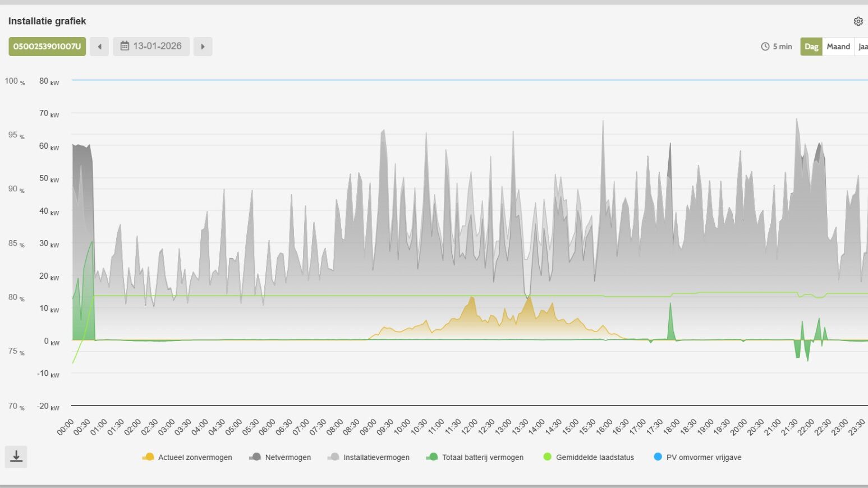Toggle Netvermogen series in legend
868x488 pixels.
[x=287, y=457]
